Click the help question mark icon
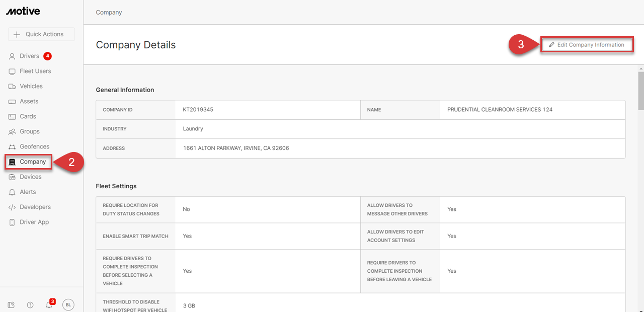 tap(30, 305)
